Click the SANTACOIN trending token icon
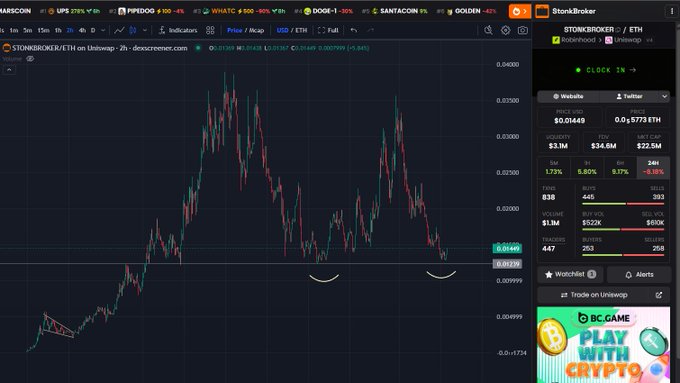The width and height of the screenshot is (680, 383). click(x=375, y=11)
